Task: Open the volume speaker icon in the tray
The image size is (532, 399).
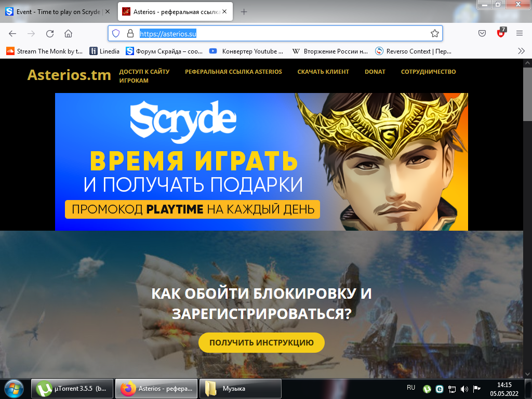Action: pos(464,389)
